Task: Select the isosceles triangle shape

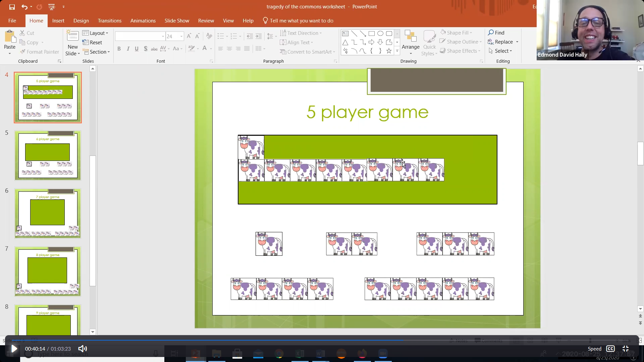Action: pos(345,42)
